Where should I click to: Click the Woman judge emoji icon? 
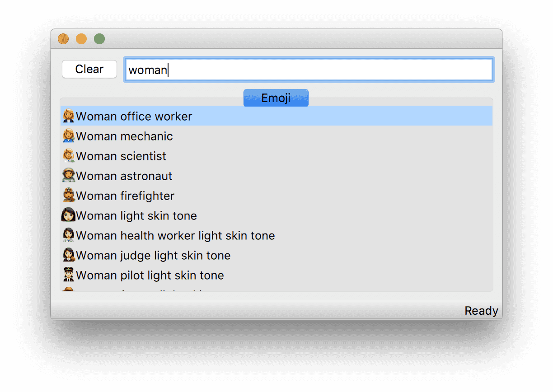point(68,255)
